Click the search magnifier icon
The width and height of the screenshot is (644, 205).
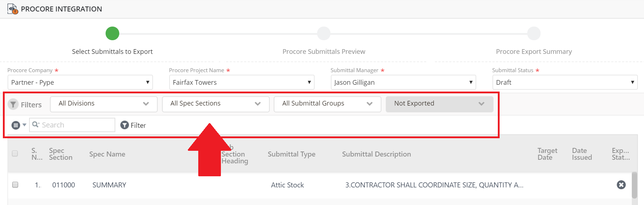pyautogui.click(x=36, y=125)
